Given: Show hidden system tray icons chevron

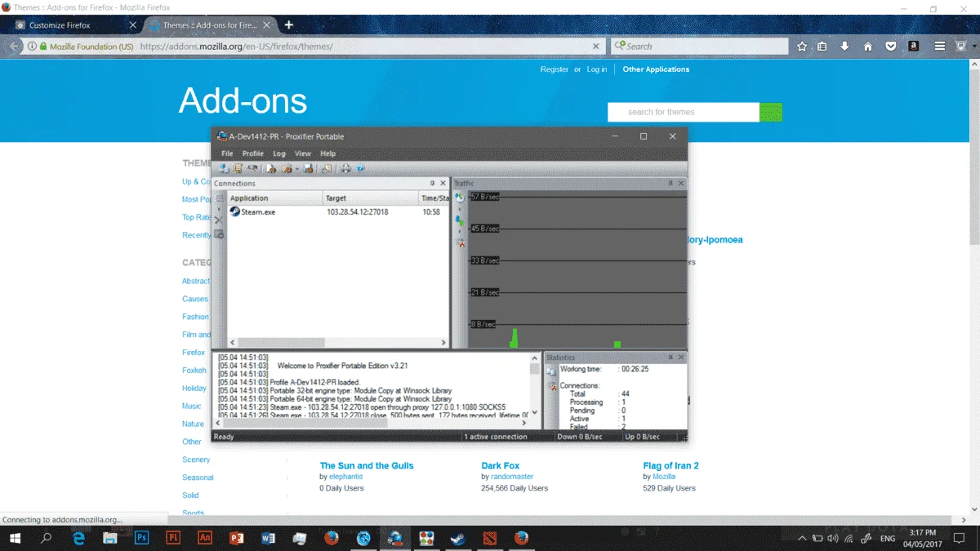Looking at the screenshot, I should pos(802,538).
